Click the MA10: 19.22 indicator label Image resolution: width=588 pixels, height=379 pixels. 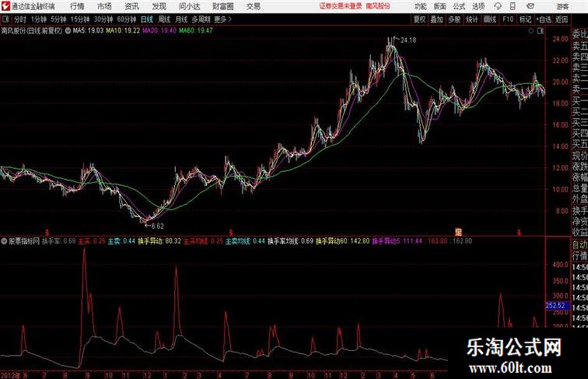pyautogui.click(x=123, y=30)
